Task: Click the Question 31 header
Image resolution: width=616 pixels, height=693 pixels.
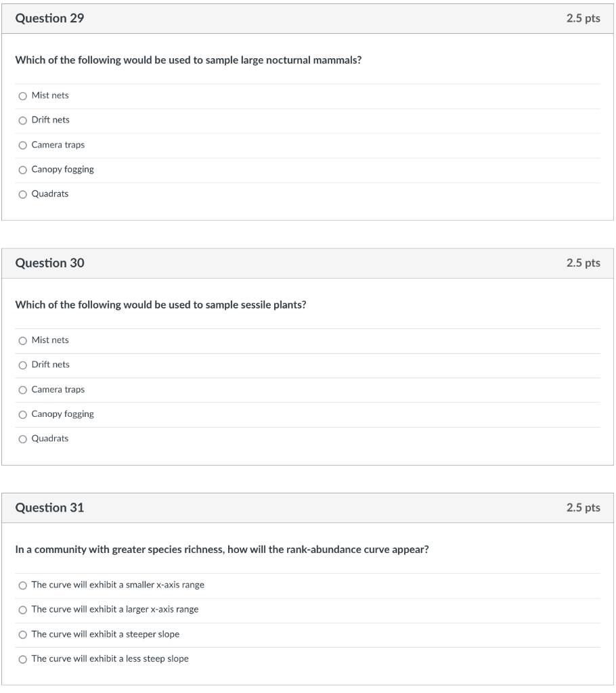Action: 49,508
